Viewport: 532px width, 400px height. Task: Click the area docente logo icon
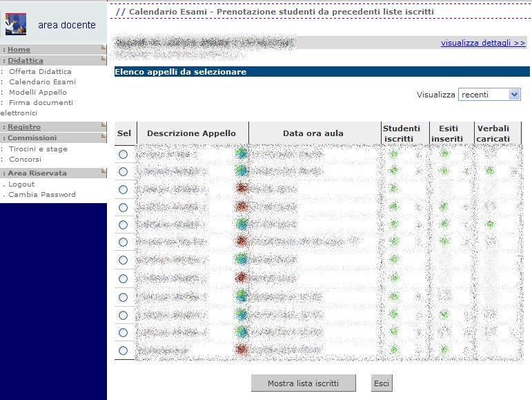(15, 24)
